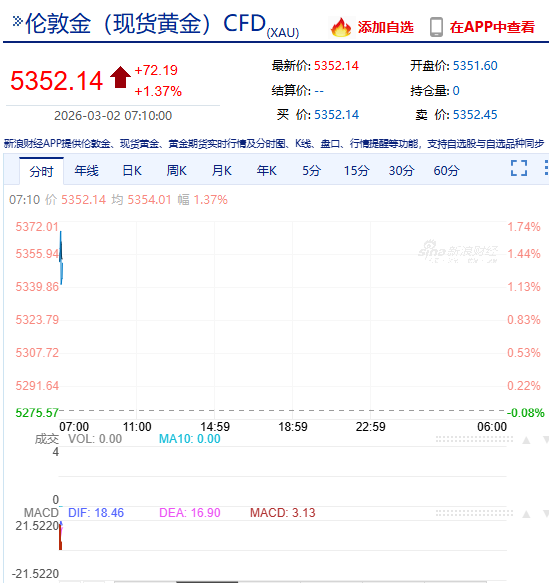Image resolution: width=549 pixels, height=583 pixels.
Task: Click the drag handle dots in the MACD panel
Action: tap(474, 513)
